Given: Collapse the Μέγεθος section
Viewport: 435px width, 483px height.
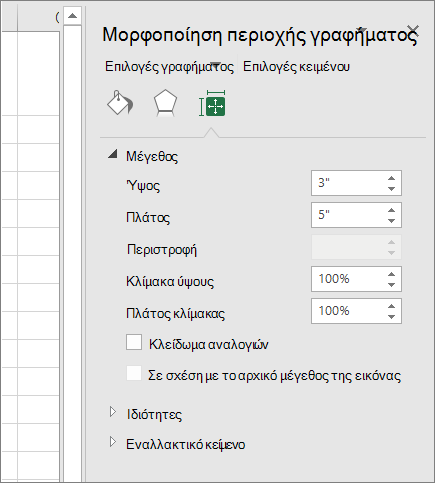Looking at the screenshot, I should [x=113, y=154].
